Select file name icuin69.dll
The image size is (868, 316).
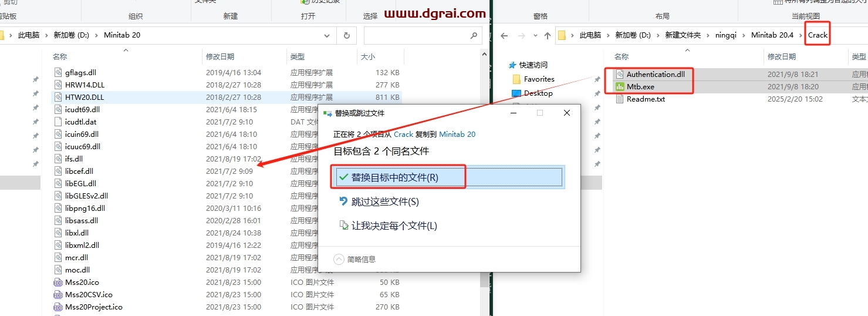(x=83, y=134)
